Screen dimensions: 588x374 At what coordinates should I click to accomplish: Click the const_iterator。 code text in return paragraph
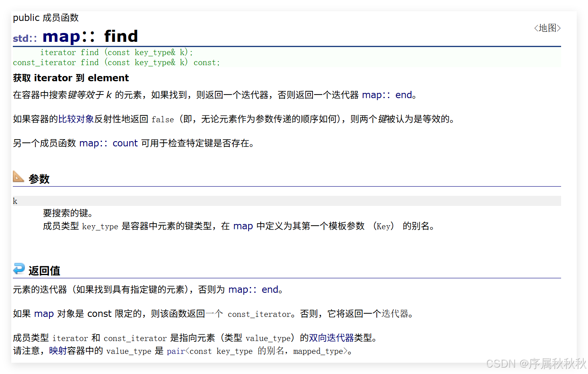262,314
